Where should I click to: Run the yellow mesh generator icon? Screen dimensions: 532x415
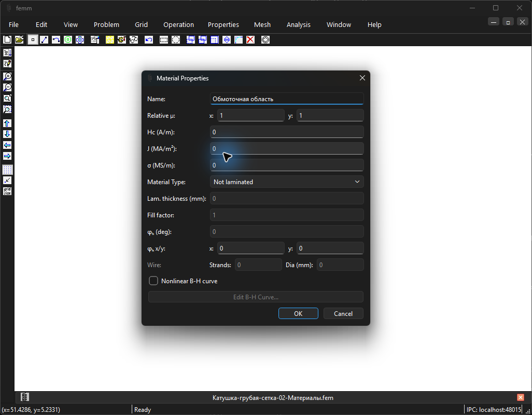coord(109,40)
